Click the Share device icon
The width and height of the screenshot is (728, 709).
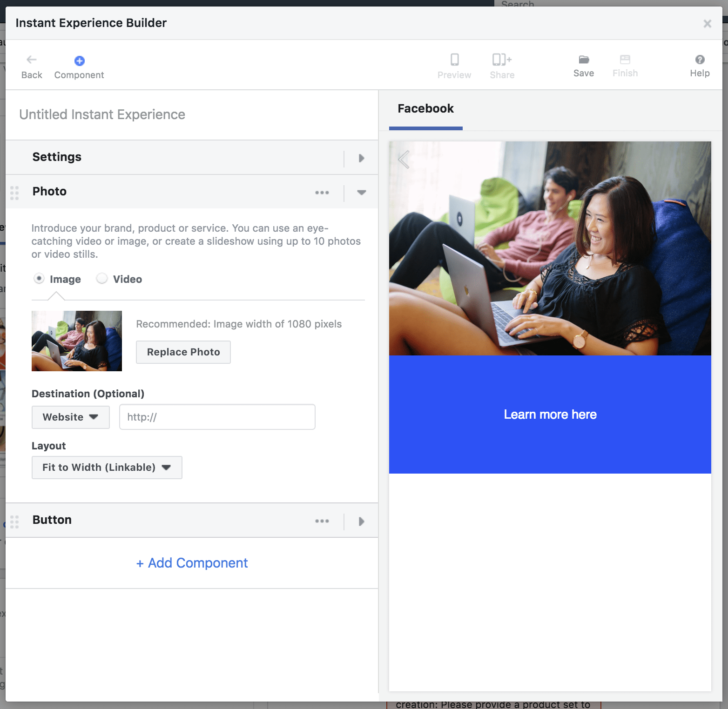(x=502, y=60)
